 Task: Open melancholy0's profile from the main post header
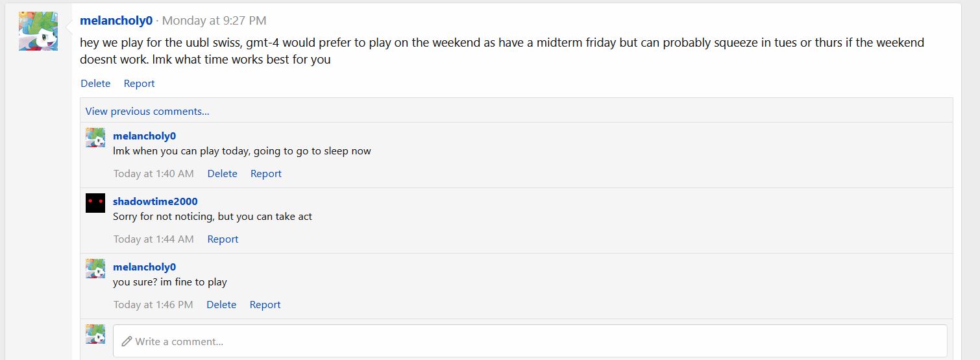[116, 21]
